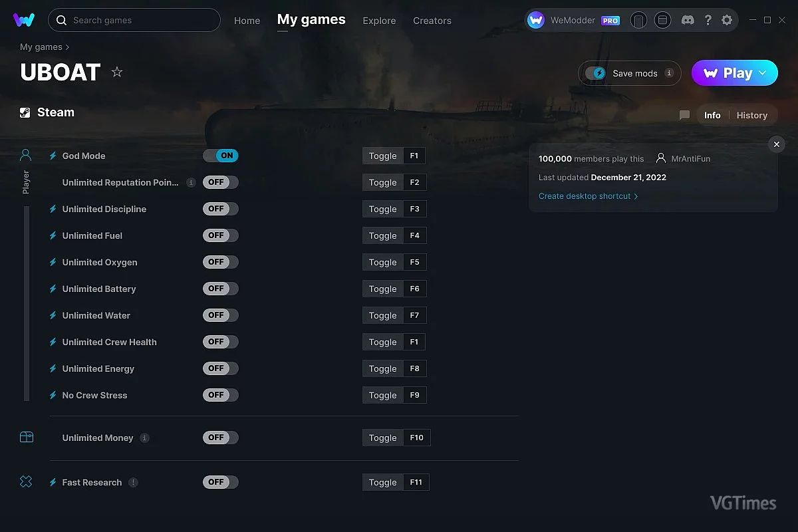Screen dimensions: 798x532
Task: Enable the Unlimited Fuel toggle
Action: [x=220, y=235]
